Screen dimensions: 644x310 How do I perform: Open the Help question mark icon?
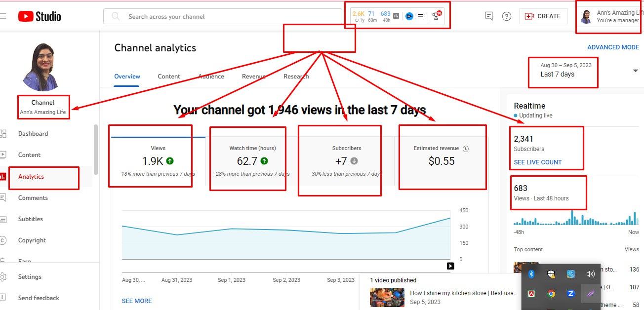click(x=507, y=16)
